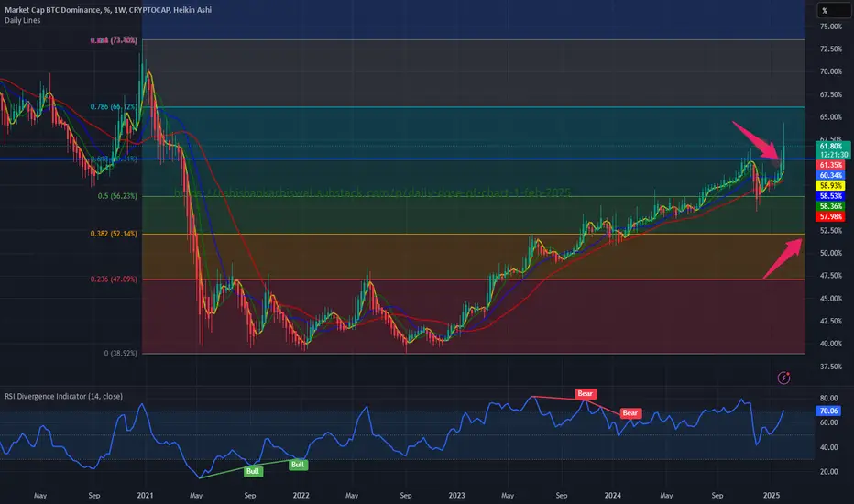The image size is (854, 504).
Task: Click the 60.00 RSI axis label
Action: (x=828, y=422)
